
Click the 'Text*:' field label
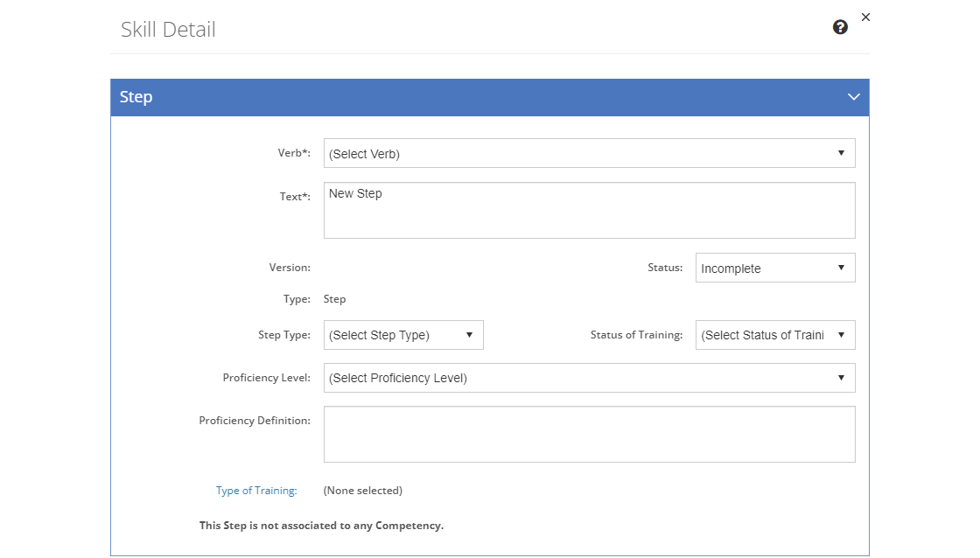pyautogui.click(x=295, y=197)
